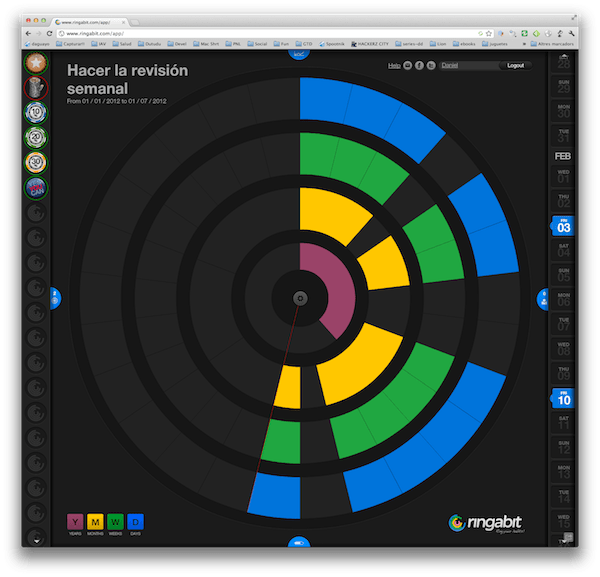Open the Help link
Image resolution: width=600 pixels, height=577 pixels.
(394, 66)
